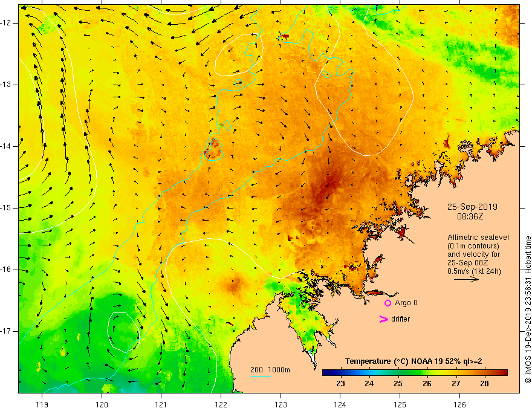
Task: Click the color bar value 25
Action: click(x=398, y=384)
